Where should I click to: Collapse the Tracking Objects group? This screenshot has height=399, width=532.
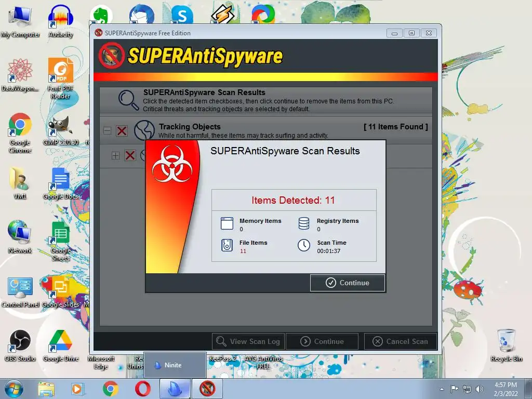tap(107, 130)
